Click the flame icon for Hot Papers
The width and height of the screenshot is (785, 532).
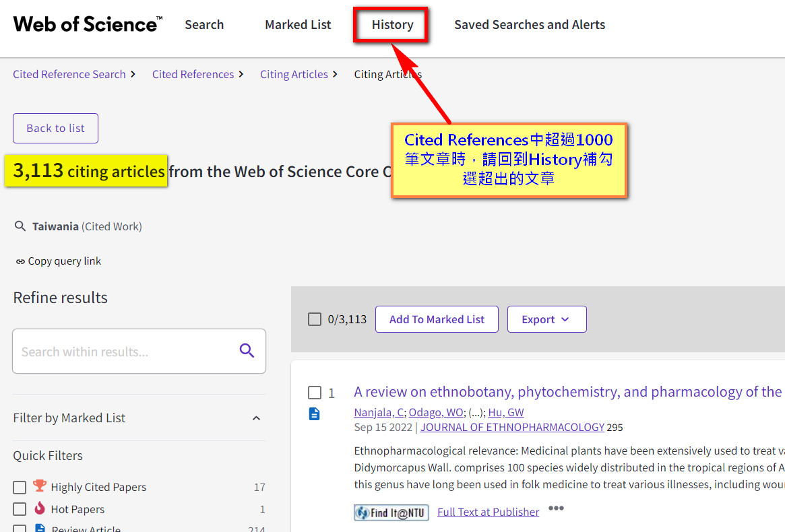[x=40, y=508]
